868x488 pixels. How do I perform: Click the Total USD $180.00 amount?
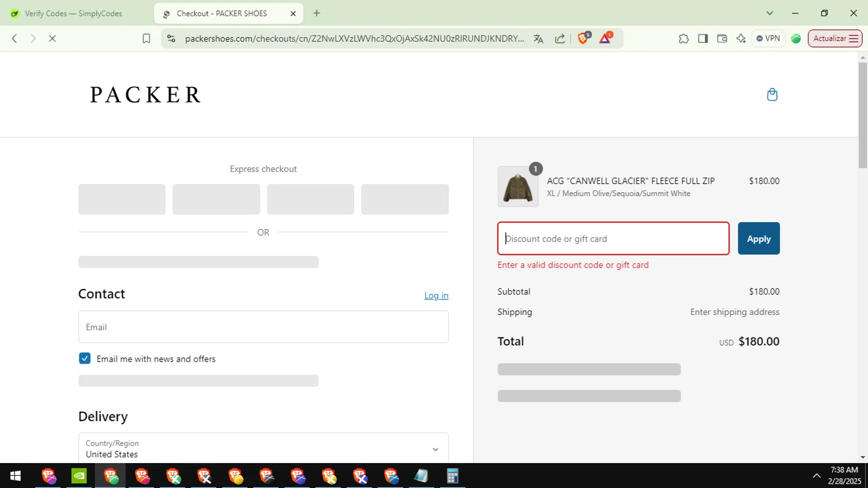749,342
